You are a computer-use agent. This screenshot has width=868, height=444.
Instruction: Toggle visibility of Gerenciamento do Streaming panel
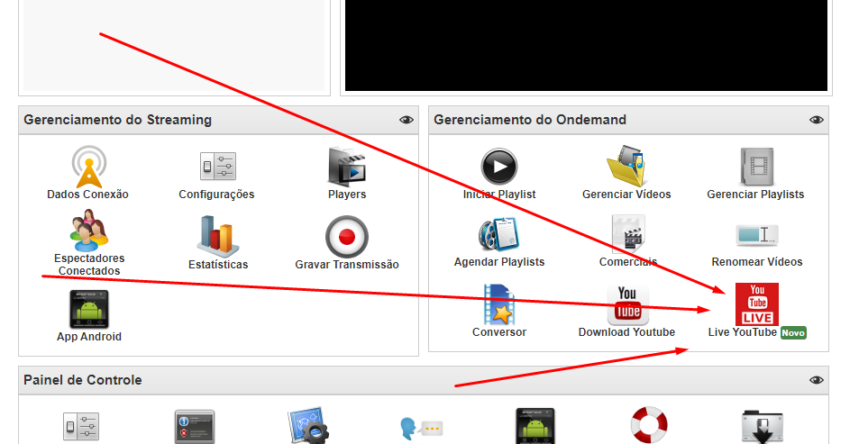pos(407,120)
